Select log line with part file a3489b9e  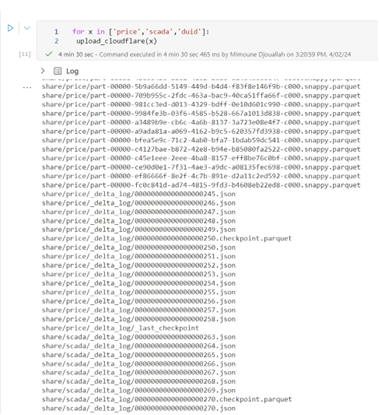pos(201,122)
